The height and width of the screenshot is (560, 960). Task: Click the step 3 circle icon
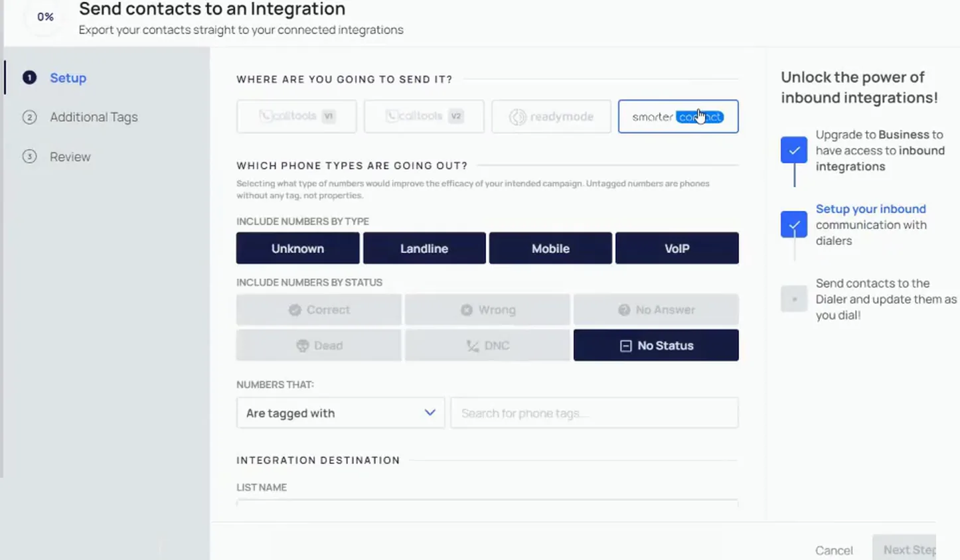coord(29,157)
